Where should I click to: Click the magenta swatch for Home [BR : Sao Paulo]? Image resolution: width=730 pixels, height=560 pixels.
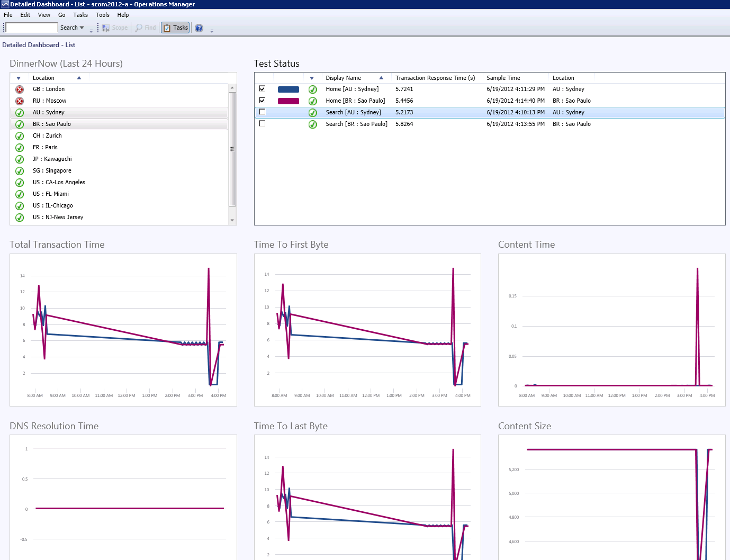(x=289, y=101)
